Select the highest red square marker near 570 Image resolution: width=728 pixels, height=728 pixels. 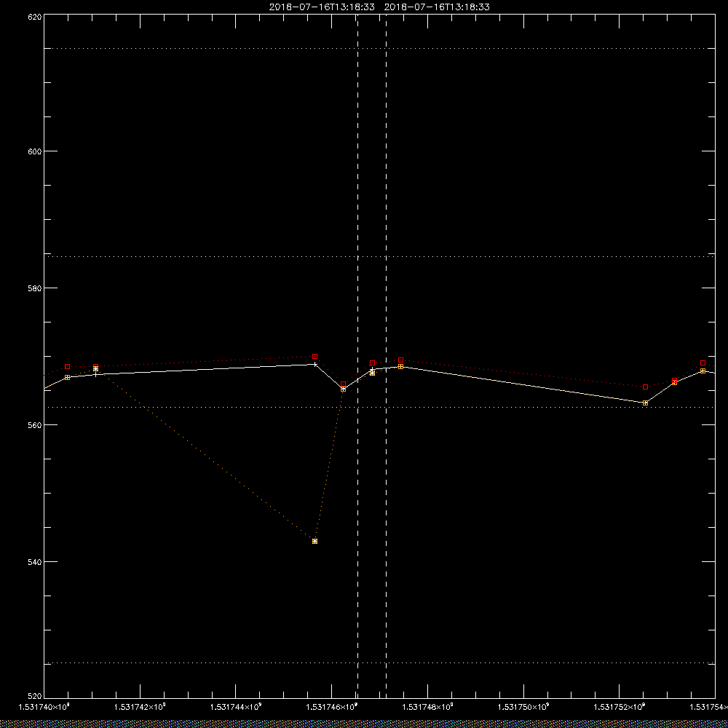tap(314, 357)
